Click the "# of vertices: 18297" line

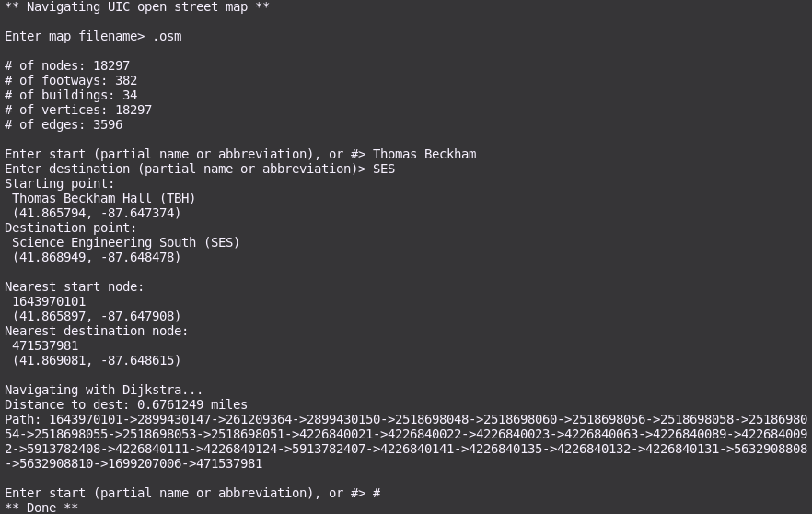(x=78, y=111)
